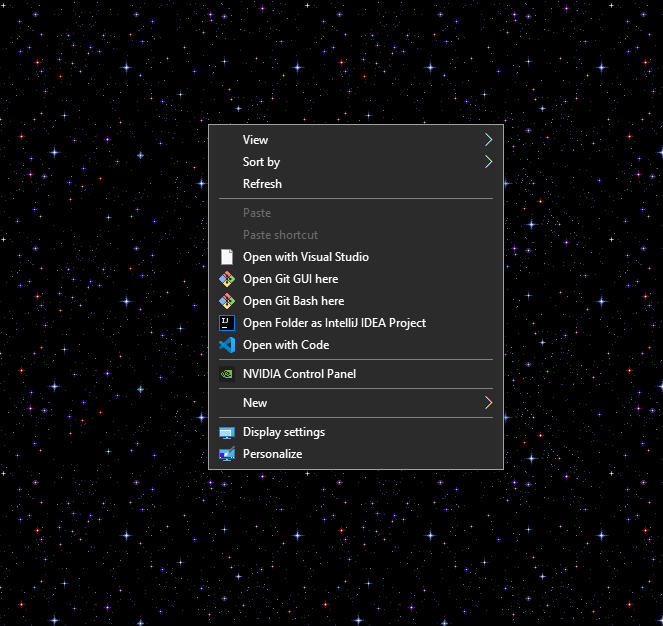Expand the New submenu arrow

(x=488, y=403)
